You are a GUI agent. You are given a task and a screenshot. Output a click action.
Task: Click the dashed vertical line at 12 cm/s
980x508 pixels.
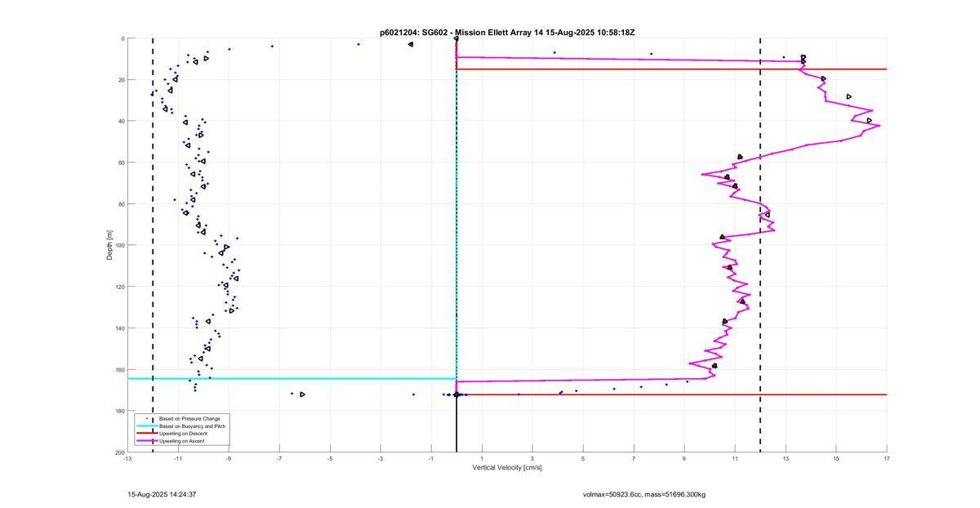760,245
